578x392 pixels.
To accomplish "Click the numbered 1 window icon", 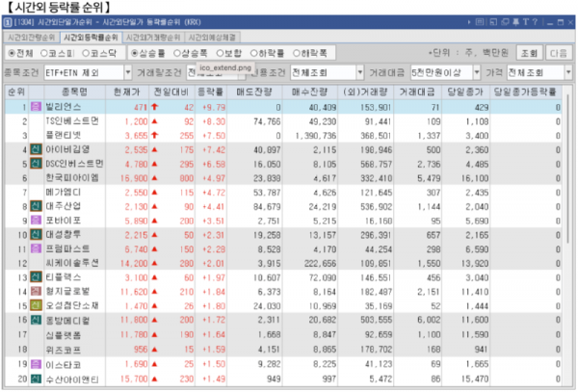I will [8, 22].
